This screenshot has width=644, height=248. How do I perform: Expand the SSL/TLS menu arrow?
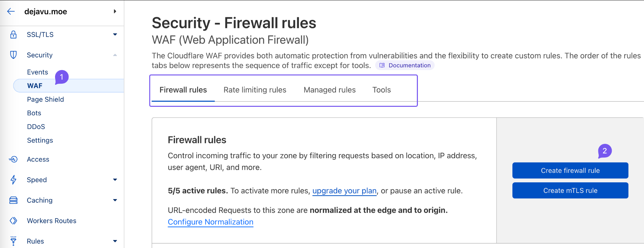[115, 34]
